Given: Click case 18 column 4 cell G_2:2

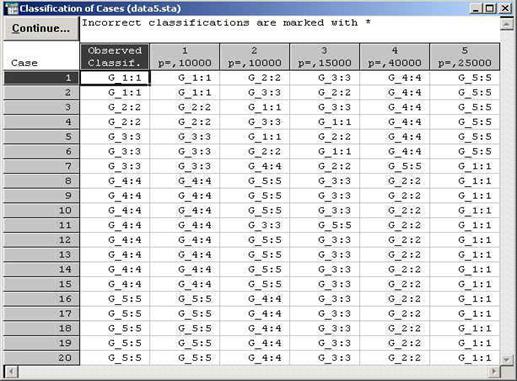Looking at the screenshot, I should pyautogui.click(x=395, y=328).
